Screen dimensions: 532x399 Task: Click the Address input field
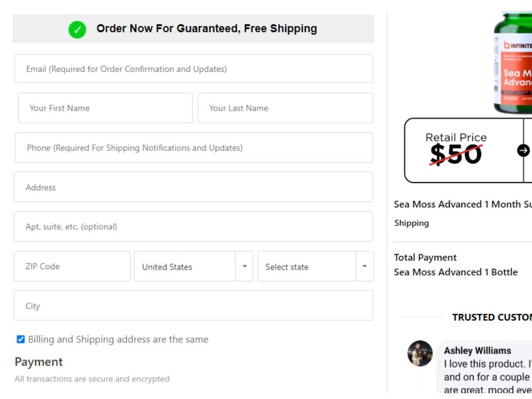[x=193, y=187]
